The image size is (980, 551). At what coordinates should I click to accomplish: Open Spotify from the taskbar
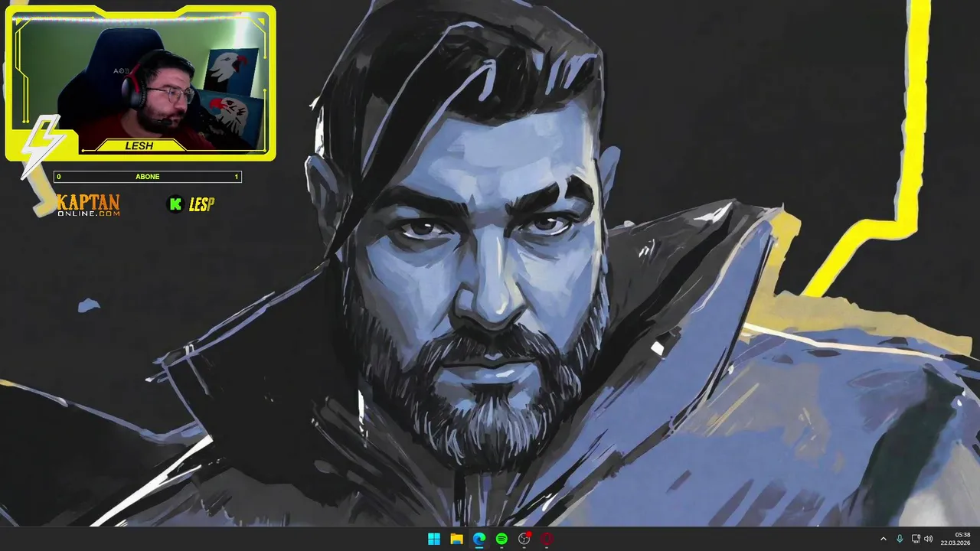point(501,539)
